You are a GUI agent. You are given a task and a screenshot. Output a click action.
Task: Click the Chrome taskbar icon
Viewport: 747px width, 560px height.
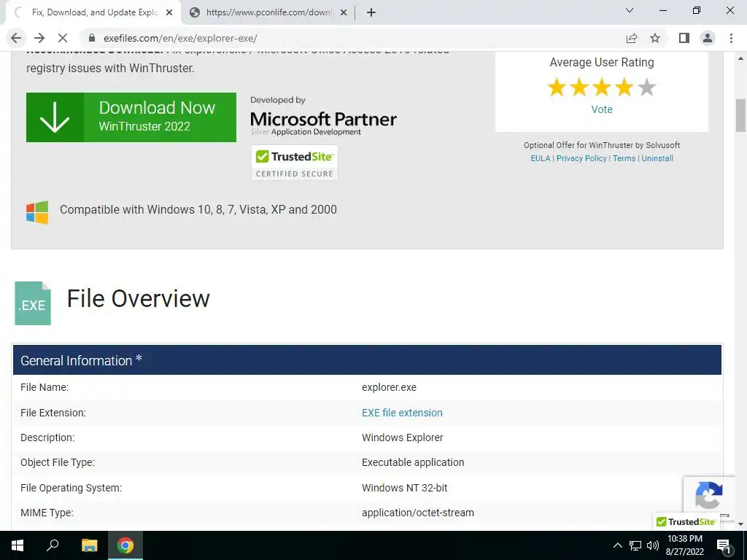tap(125, 545)
